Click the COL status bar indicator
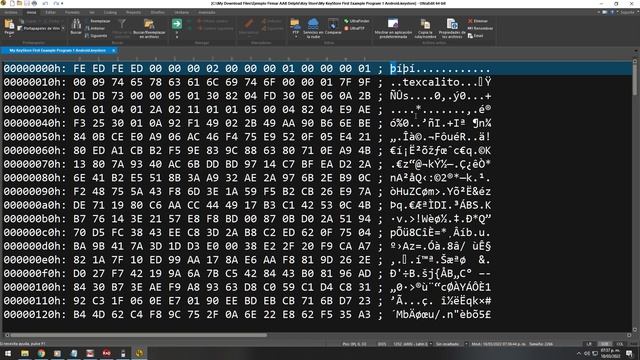 pos(620,344)
